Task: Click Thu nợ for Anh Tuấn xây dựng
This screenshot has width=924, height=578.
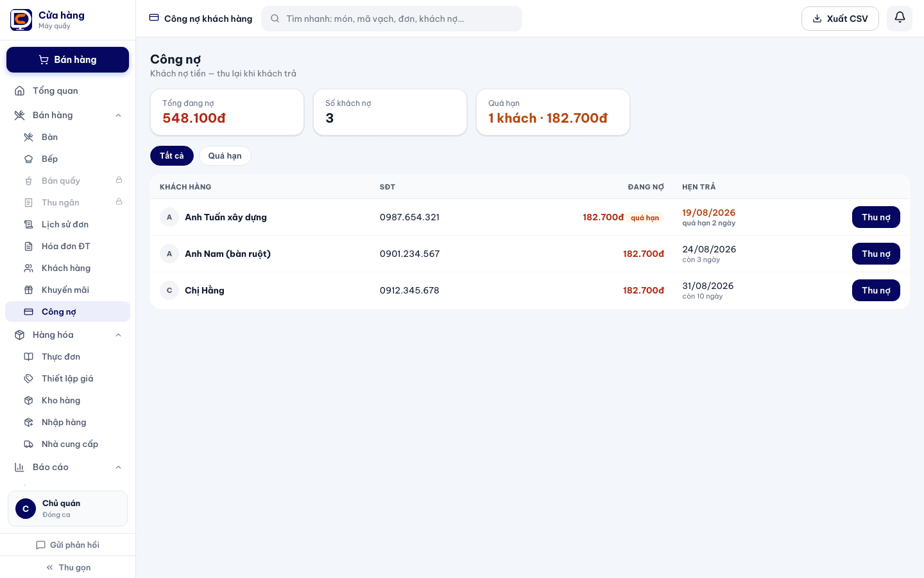Action: pos(876,217)
